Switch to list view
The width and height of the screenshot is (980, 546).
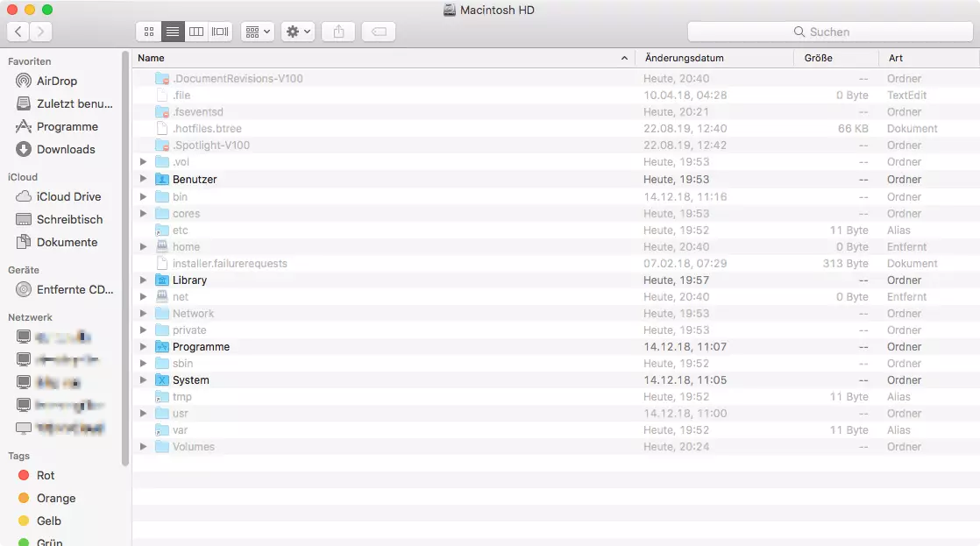pyautogui.click(x=173, y=32)
